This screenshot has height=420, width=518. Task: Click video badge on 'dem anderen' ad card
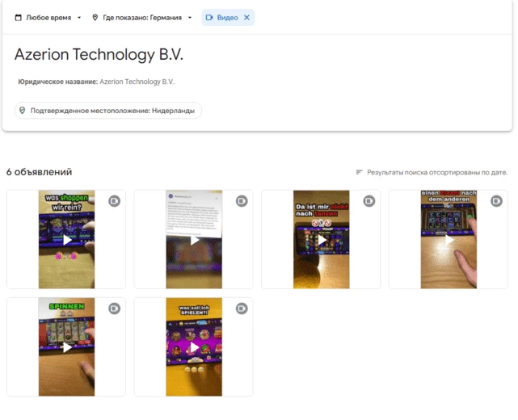click(x=496, y=201)
